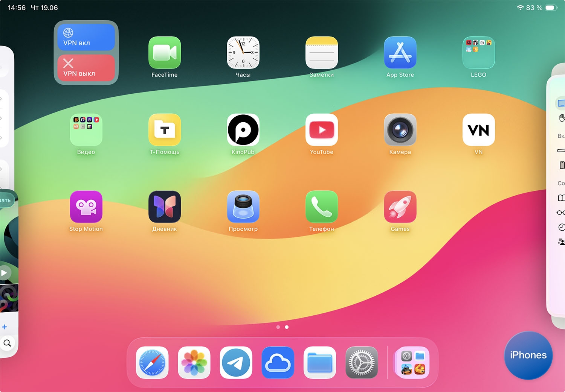Screen dimensions: 565x392
Task: Open the clock history icon in the right sidebar
Action: 561,227
